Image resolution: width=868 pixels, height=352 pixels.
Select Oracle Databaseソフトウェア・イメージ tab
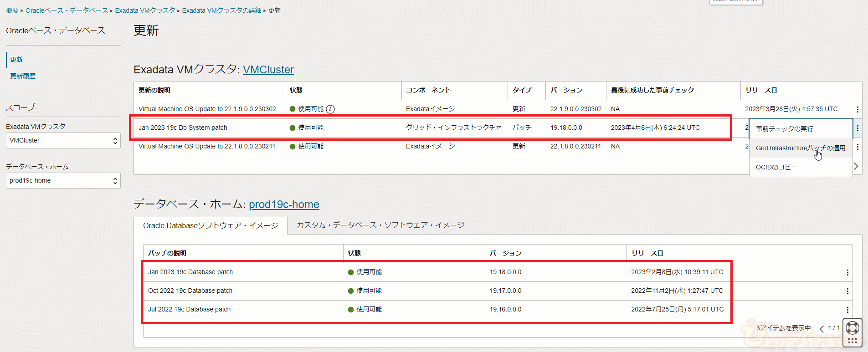click(210, 226)
